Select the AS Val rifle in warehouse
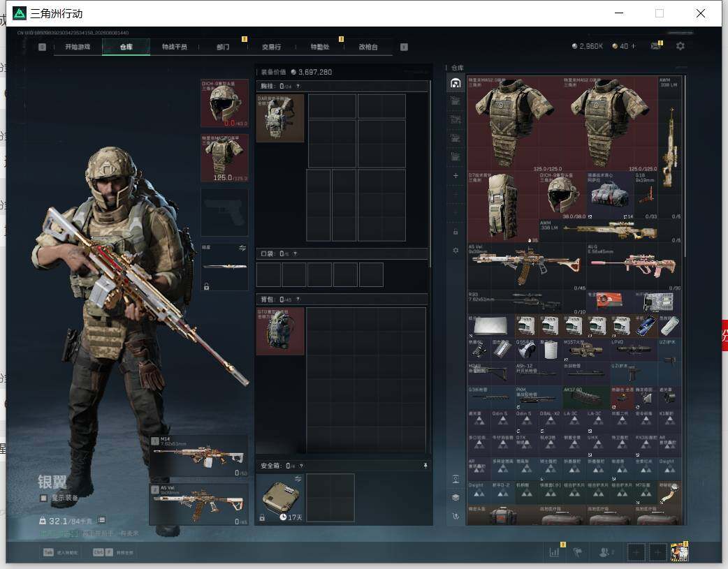The height and width of the screenshot is (569, 728). pos(527,267)
